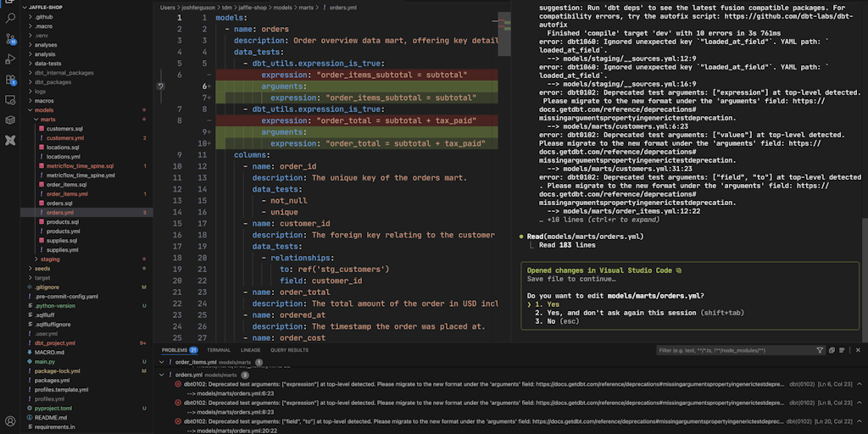Open the Accounts icon at sidebar bottom
Viewport: 868px width, 434px height.
10,421
